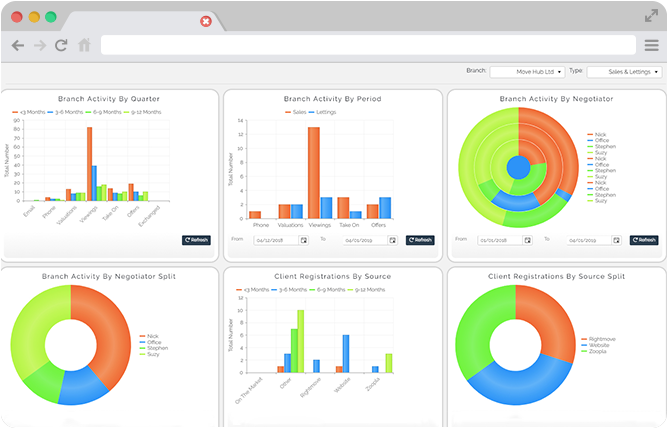The width and height of the screenshot is (668, 428).
Task: Focus the browser address bar
Action: (368, 45)
